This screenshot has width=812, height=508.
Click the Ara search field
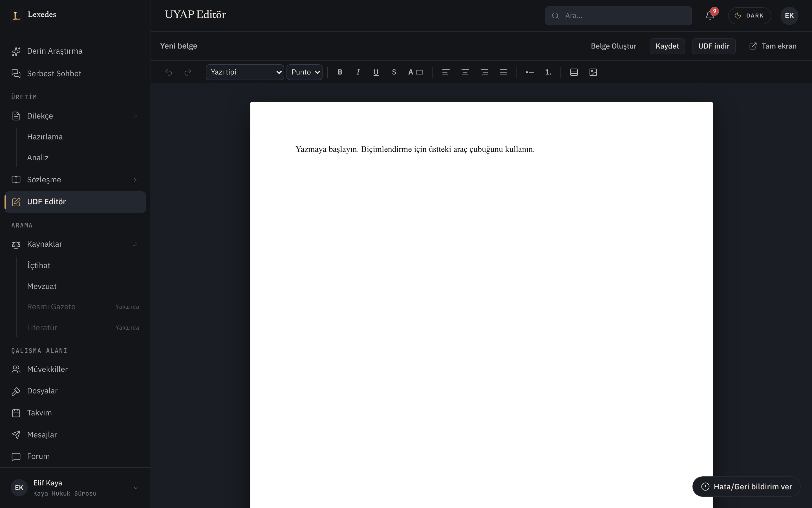pyautogui.click(x=618, y=16)
